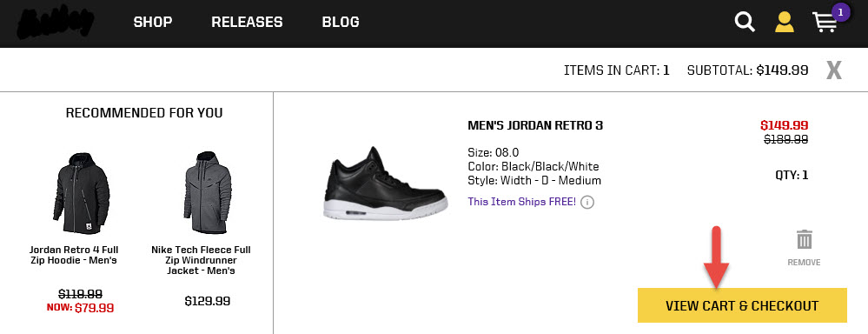Open the RELEASES menu item
This screenshot has height=334, width=868.
(x=247, y=22)
